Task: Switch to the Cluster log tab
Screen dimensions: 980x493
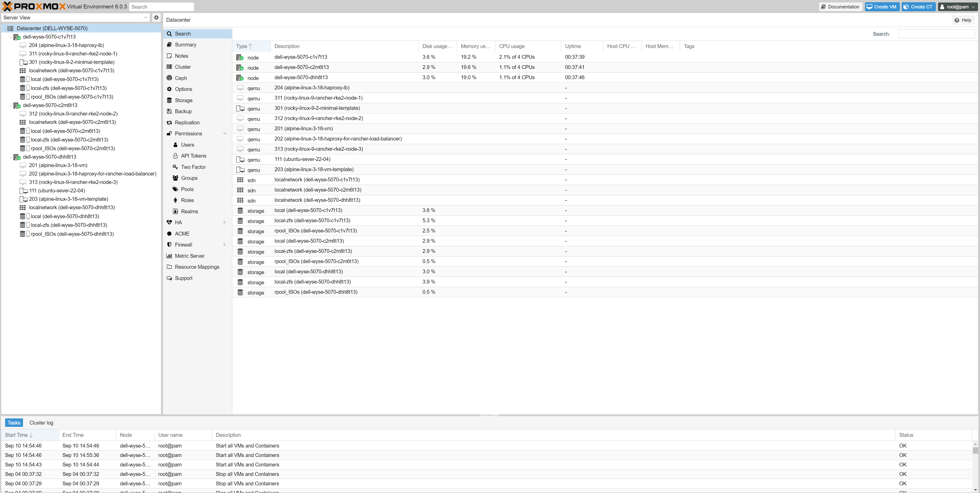Action: coord(41,422)
